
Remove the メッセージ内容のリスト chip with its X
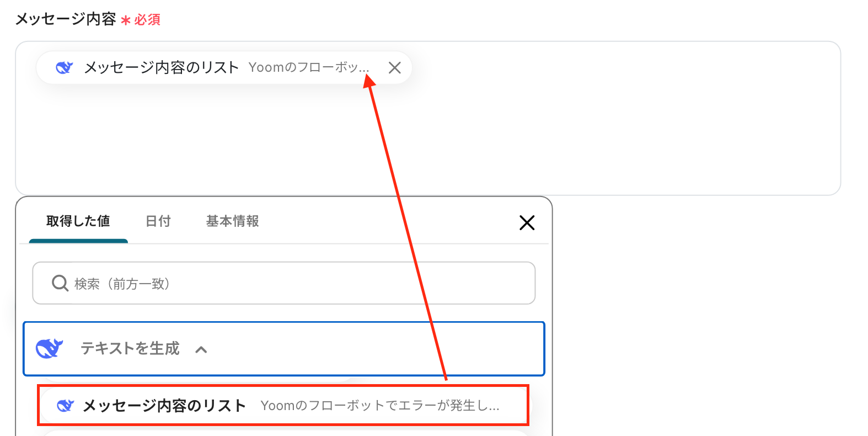394,68
